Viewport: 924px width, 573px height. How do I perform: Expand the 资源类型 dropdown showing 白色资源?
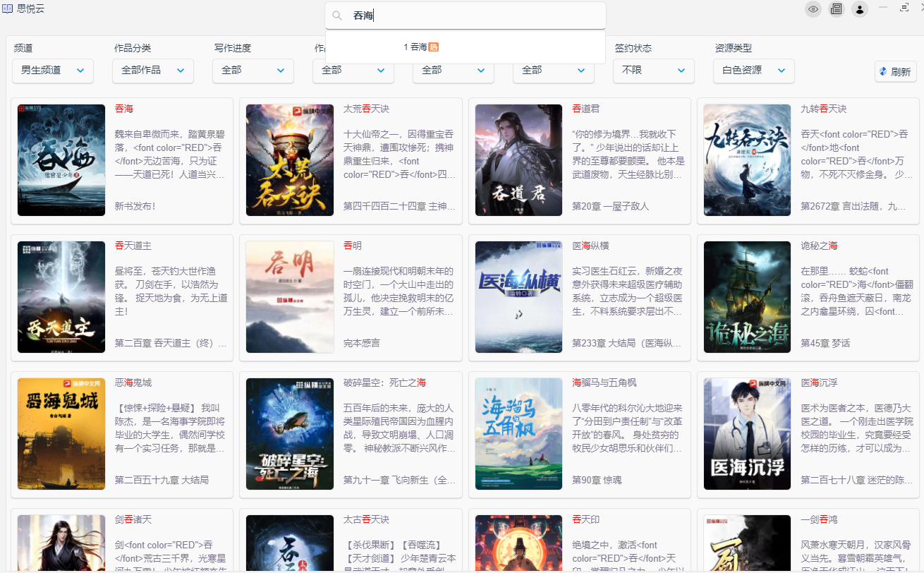click(754, 71)
